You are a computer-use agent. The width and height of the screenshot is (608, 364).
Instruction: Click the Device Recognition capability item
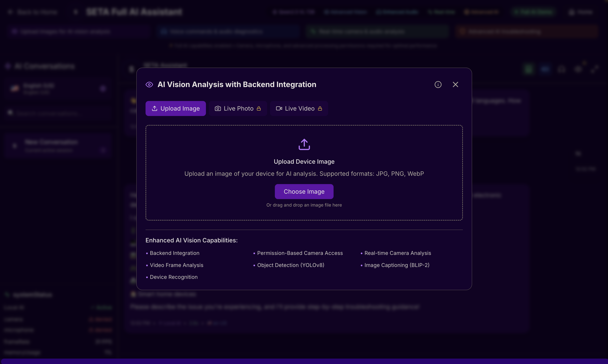coord(173,277)
